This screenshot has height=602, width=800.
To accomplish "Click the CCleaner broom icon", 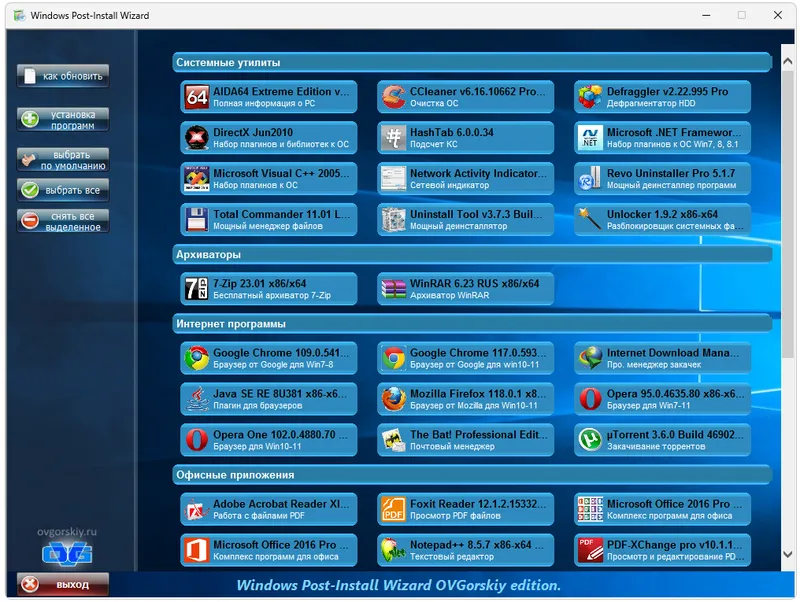I will [393, 97].
